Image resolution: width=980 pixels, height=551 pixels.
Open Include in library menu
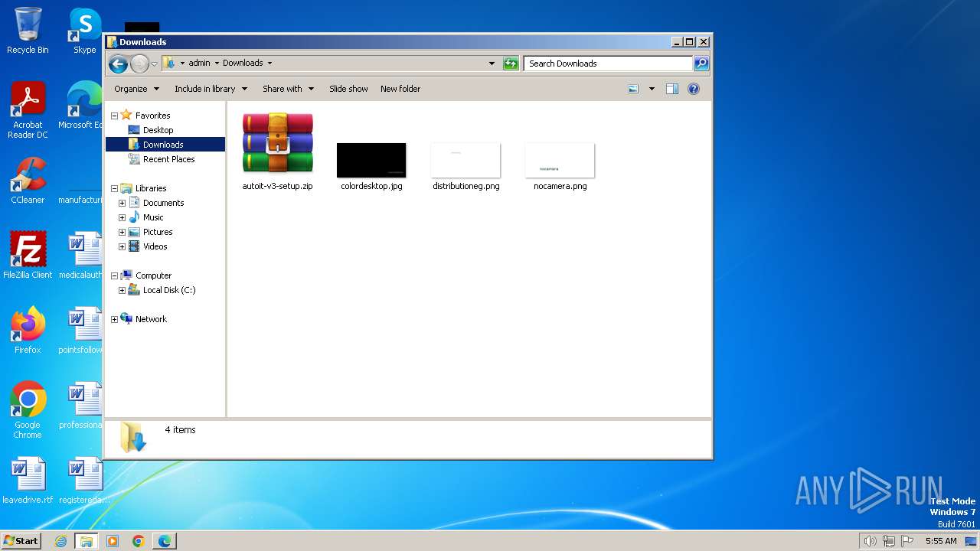[x=211, y=89]
